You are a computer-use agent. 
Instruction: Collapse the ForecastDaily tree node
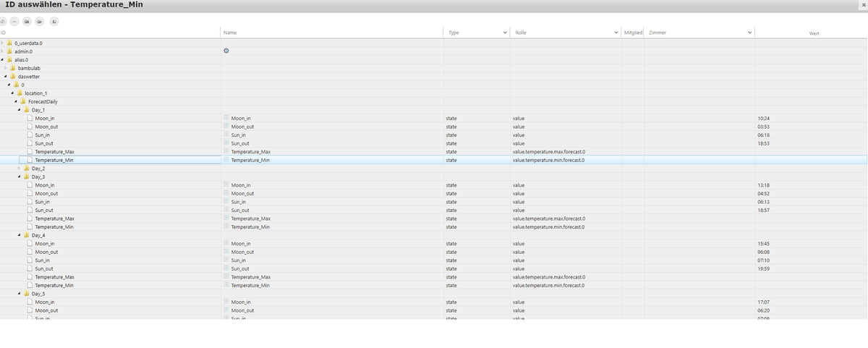[16, 101]
